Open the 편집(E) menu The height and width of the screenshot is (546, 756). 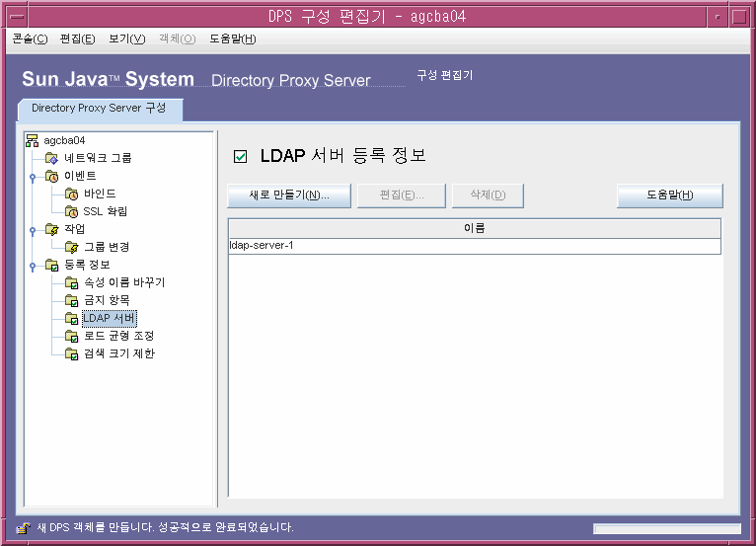[77, 39]
